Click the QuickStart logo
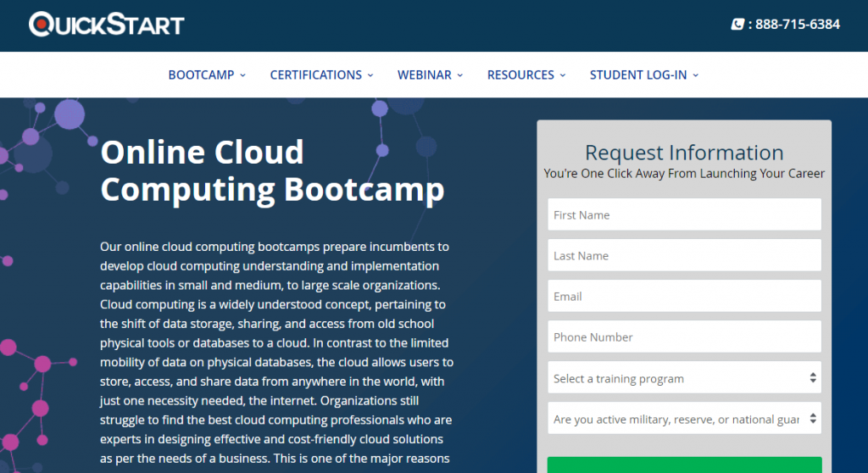Screen dimensions: 868x473 (106, 24)
